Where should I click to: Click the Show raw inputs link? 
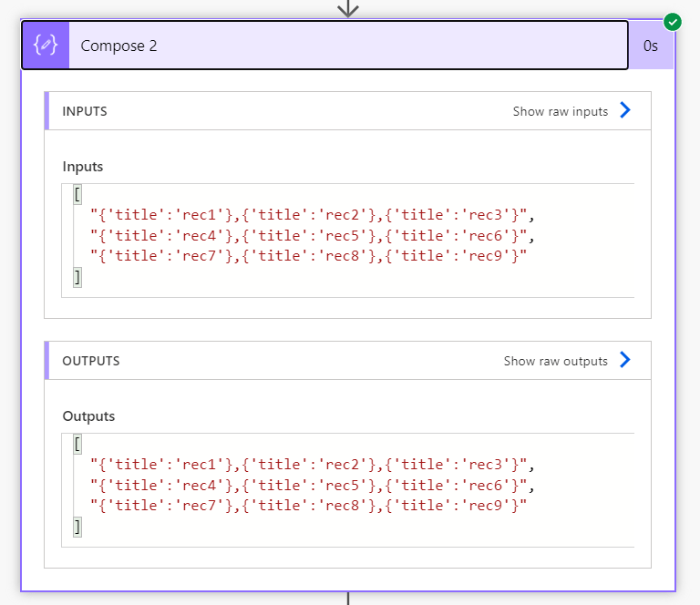561,111
